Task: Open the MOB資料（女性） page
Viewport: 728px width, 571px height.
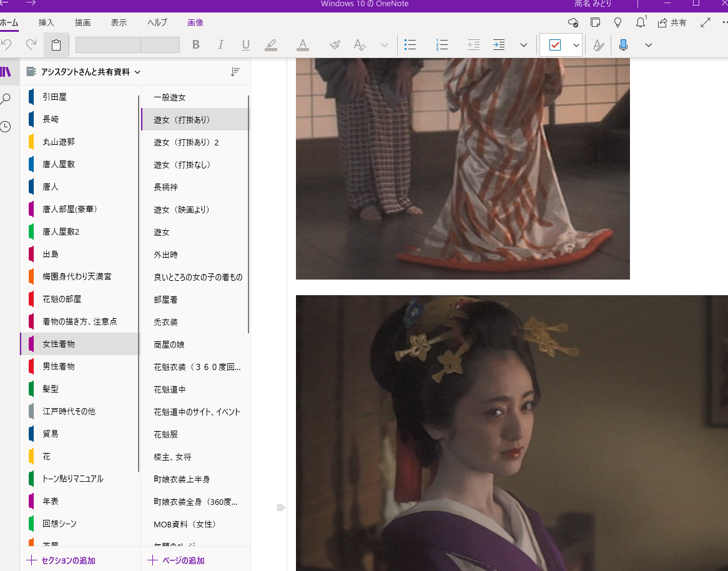Action: [x=195, y=524]
